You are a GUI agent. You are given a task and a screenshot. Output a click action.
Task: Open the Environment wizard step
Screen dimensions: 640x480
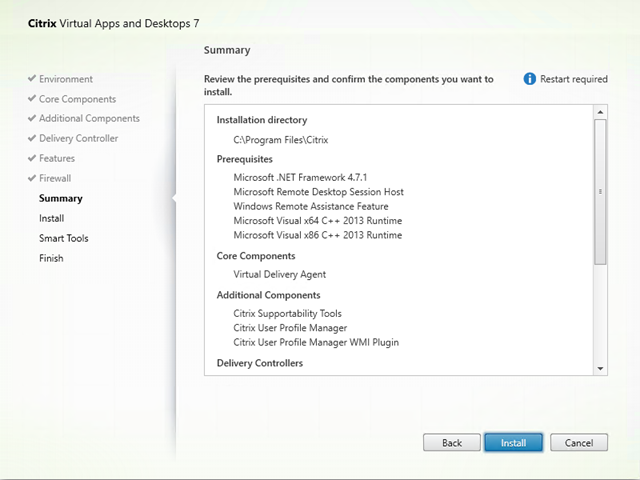point(66,79)
